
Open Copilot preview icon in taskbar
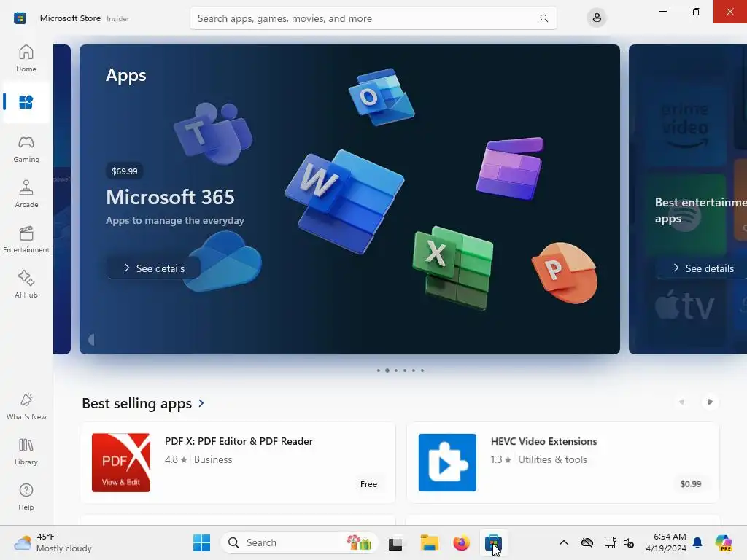(x=724, y=542)
